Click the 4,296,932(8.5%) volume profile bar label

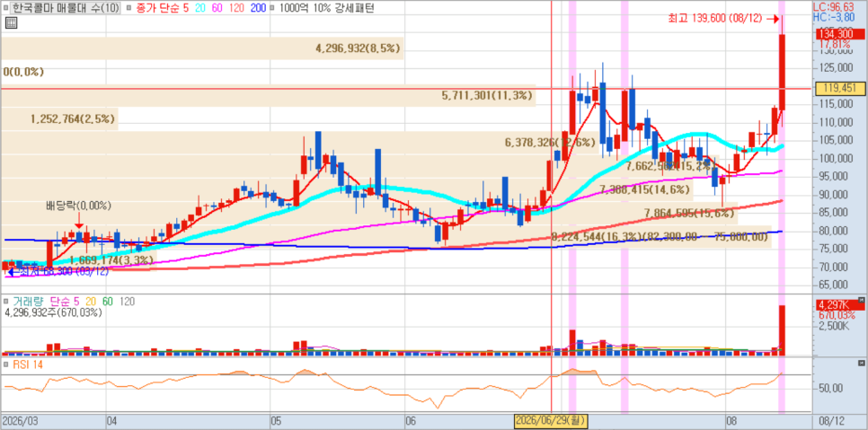coord(358,48)
